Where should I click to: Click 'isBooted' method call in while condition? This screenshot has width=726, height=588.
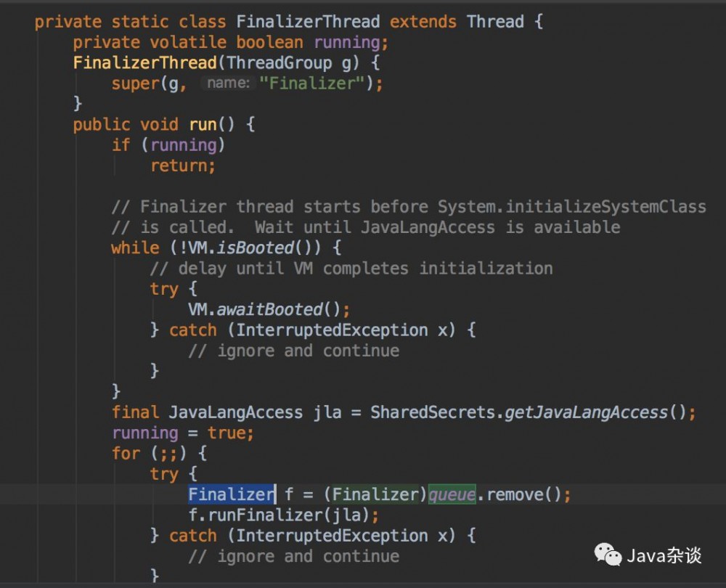click(255, 248)
